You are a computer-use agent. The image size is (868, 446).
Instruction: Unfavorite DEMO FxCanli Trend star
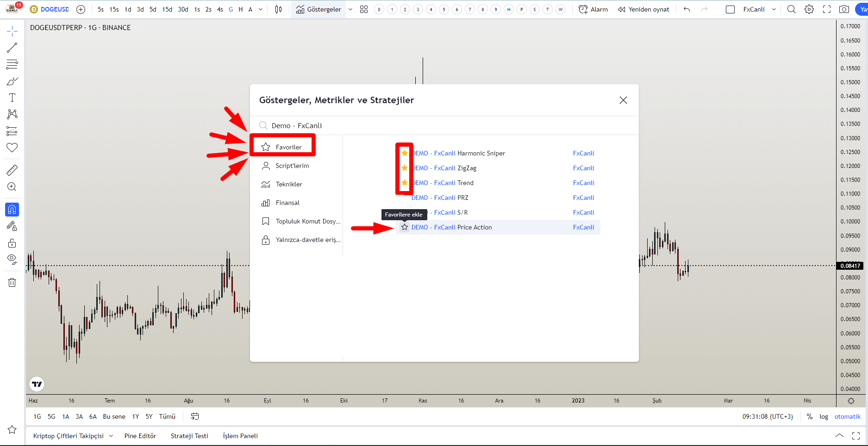pos(405,183)
